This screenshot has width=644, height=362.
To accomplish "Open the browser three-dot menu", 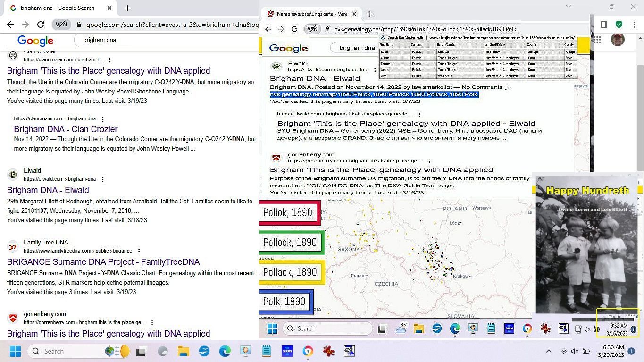I will coord(634,25).
